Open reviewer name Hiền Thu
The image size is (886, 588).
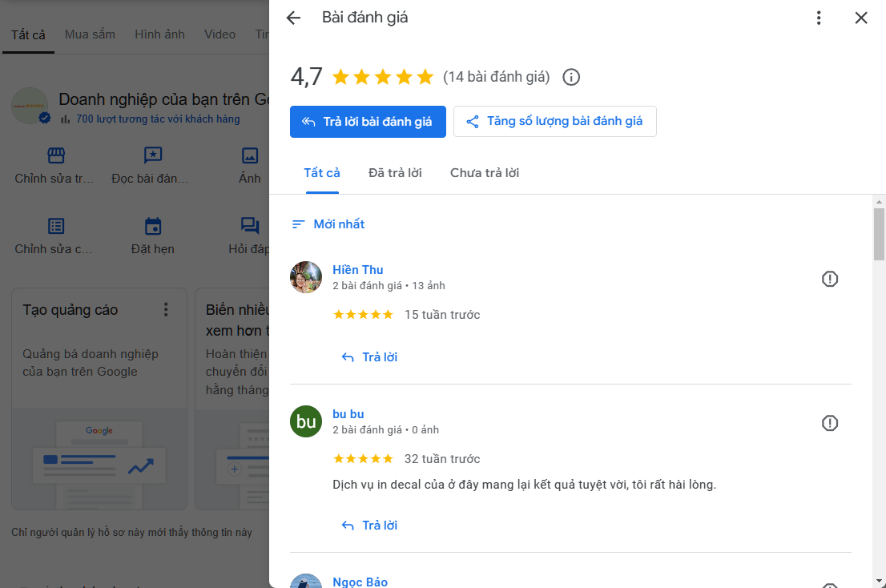click(x=357, y=269)
